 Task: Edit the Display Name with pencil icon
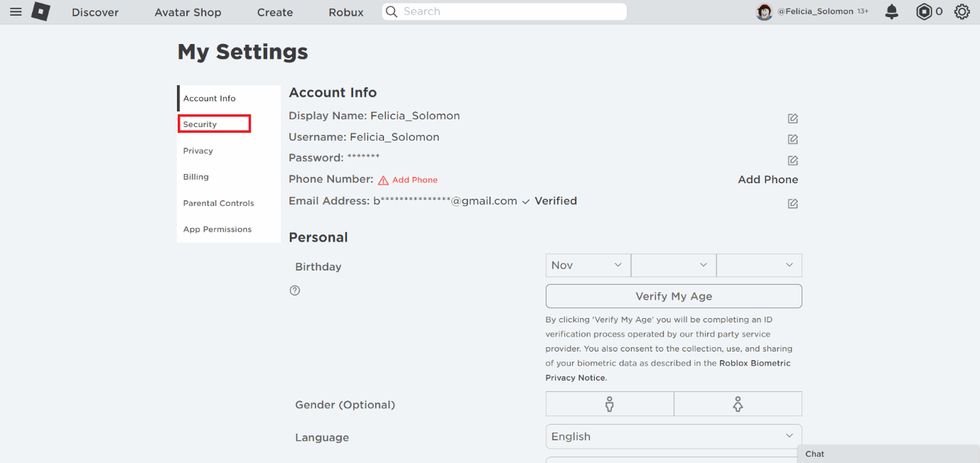(x=793, y=119)
